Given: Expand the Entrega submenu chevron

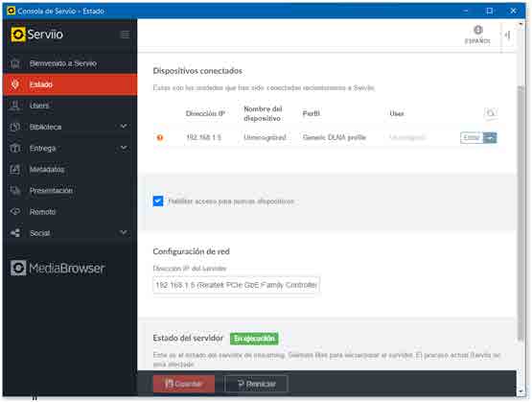Looking at the screenshot, I should [x=124, y=148].
